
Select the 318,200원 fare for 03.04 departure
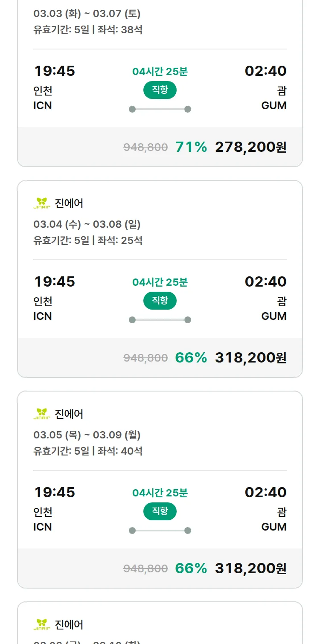[250, 358]
